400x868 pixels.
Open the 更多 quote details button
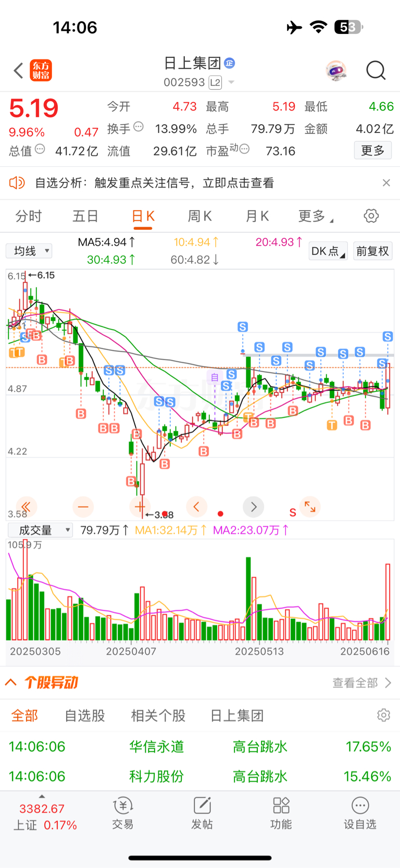click(373, 151)
